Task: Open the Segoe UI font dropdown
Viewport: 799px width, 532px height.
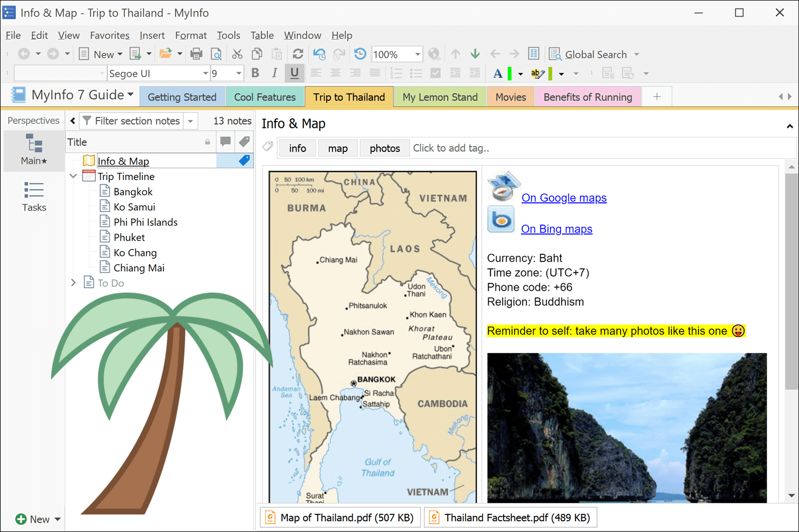Action: 205,73
